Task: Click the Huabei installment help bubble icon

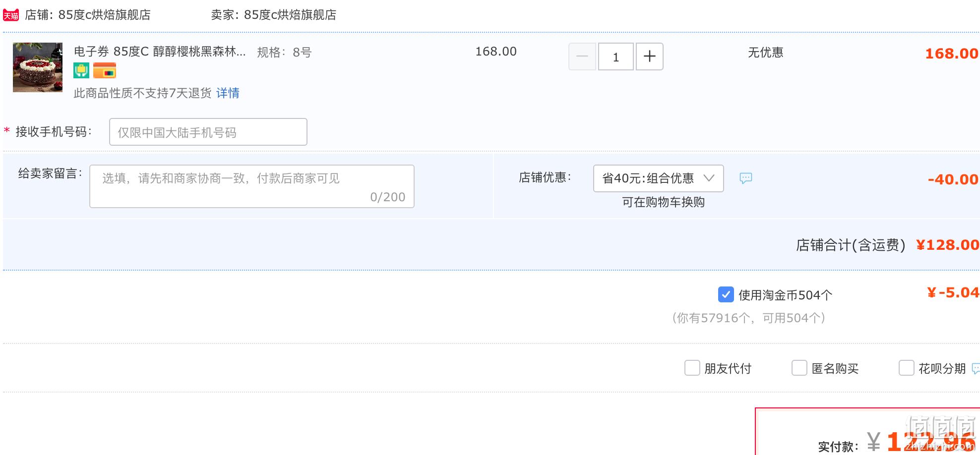Action: pos(976,368)
